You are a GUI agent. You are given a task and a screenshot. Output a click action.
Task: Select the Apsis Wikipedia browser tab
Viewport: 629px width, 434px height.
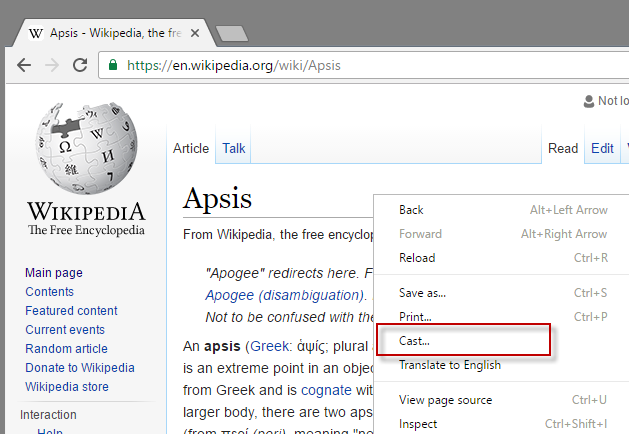click(114, 33)
